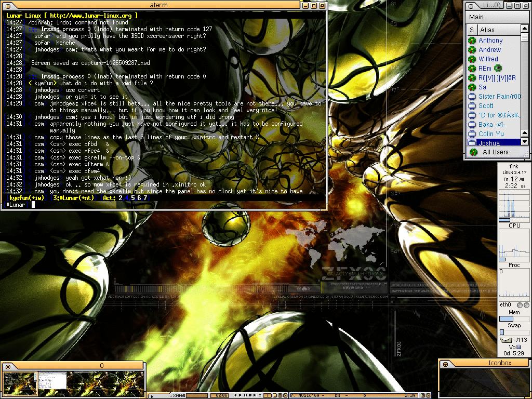Click the green flower icon next to REm's name
Viewport: 532px width, 399px height.
[497, 69]
